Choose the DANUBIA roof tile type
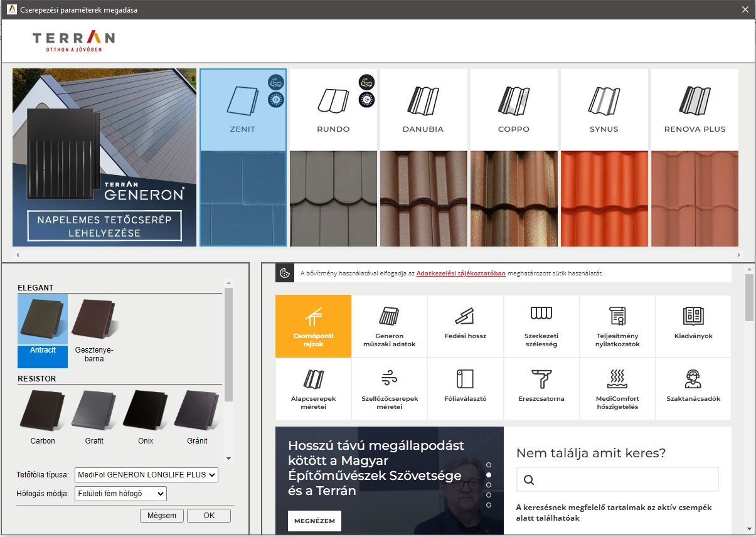756x537 pixels. click(x=423, y=157)
